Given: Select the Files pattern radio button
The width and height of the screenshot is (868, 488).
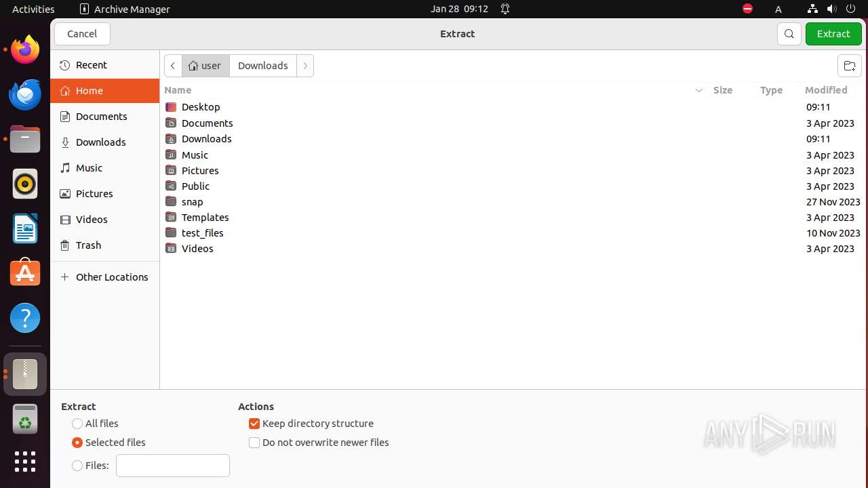Looking at the screenshot, I should (x=77, y=466).
